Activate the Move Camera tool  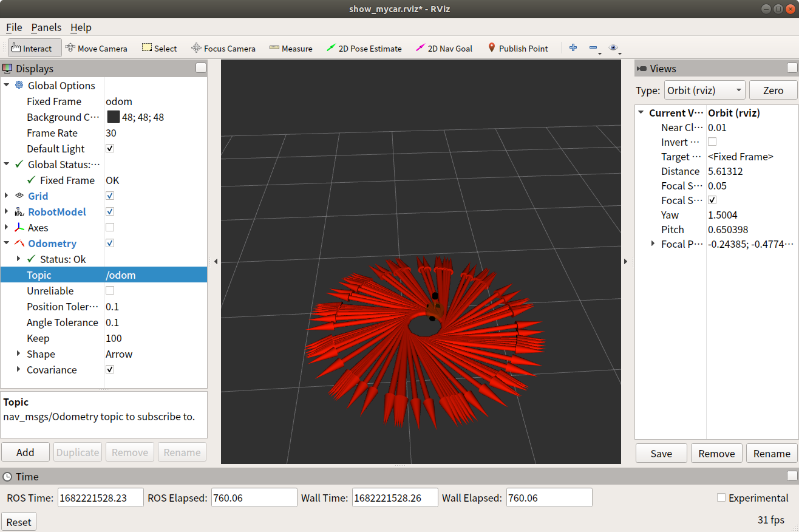coord(96,49)
